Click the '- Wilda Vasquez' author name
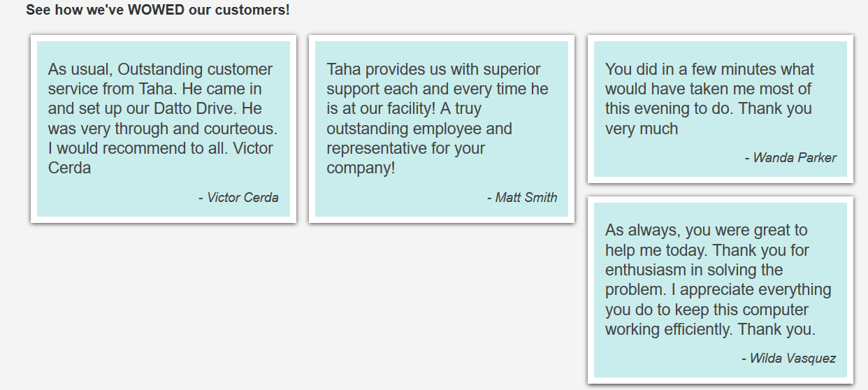This screenshot has height=390, width=868. (x=788, y=359)
